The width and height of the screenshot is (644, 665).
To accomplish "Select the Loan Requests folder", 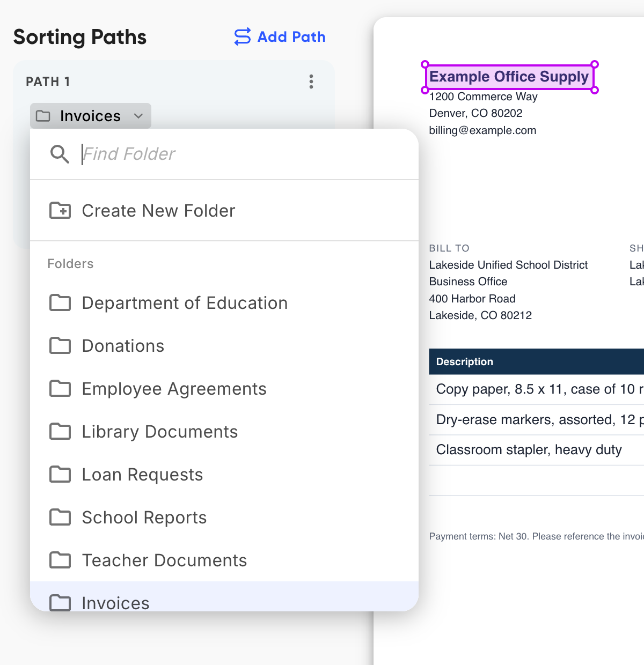I will pyautogui.click(x=224, y=475).
